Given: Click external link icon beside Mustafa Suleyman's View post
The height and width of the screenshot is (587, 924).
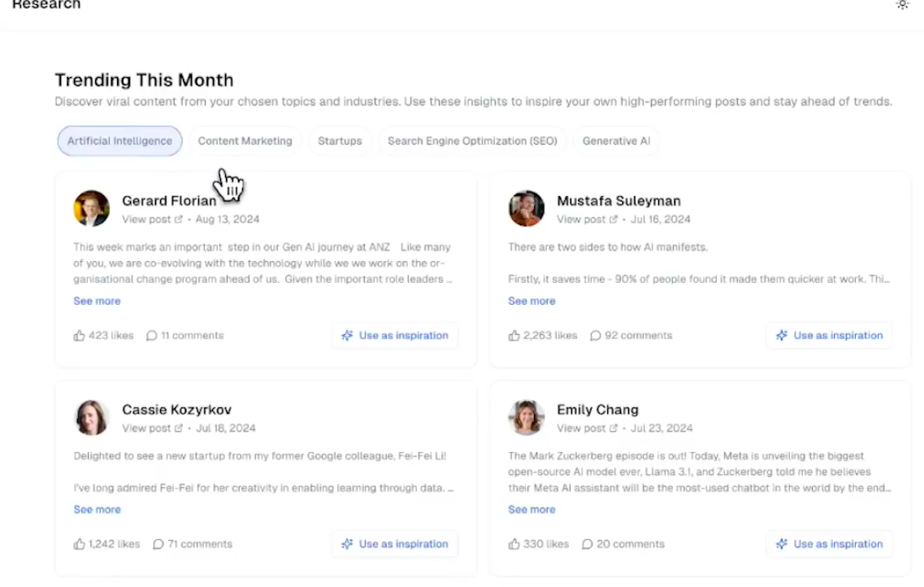Looking at the screenshot, I should [614, 220].
